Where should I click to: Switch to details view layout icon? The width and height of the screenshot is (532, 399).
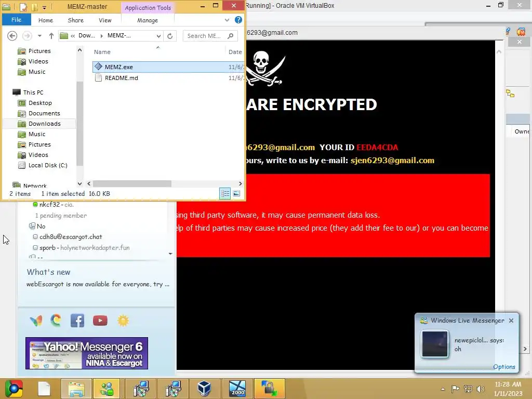225,193
